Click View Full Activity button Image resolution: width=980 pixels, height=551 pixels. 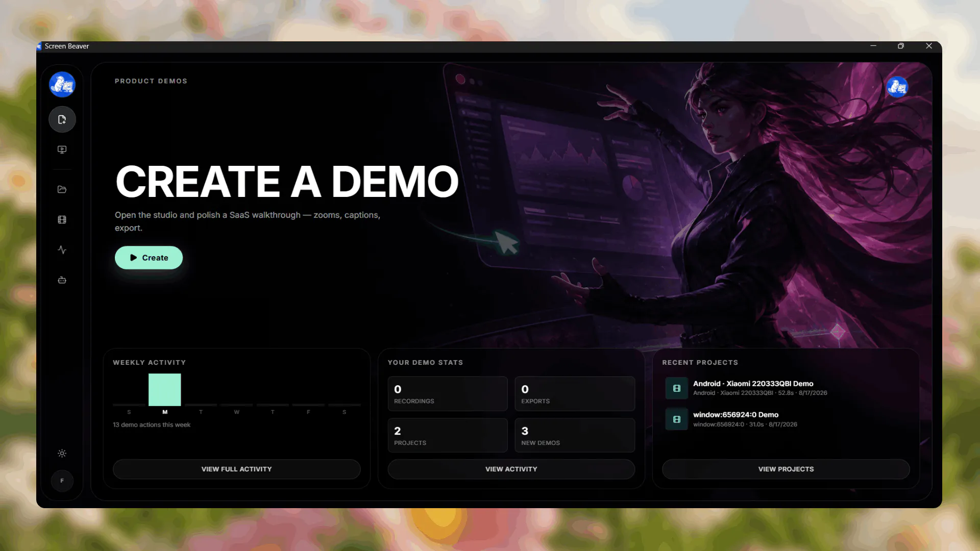click(x=237, y=469)
